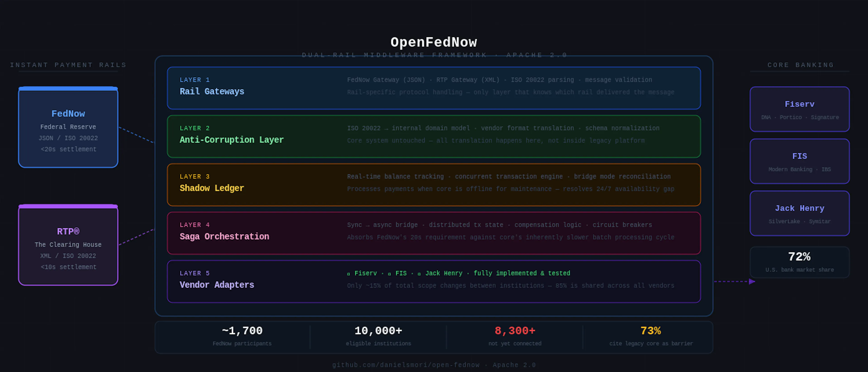This screenshot has height=372, width=868.
Task: Click 'fully implemented & tested' green line
Action: click(459, 273)
